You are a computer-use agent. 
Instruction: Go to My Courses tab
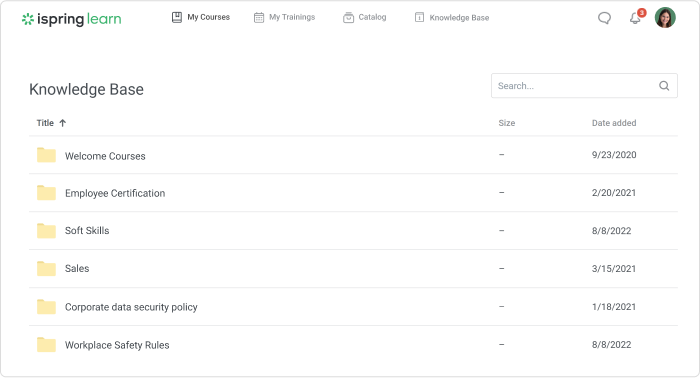(201, 17)
